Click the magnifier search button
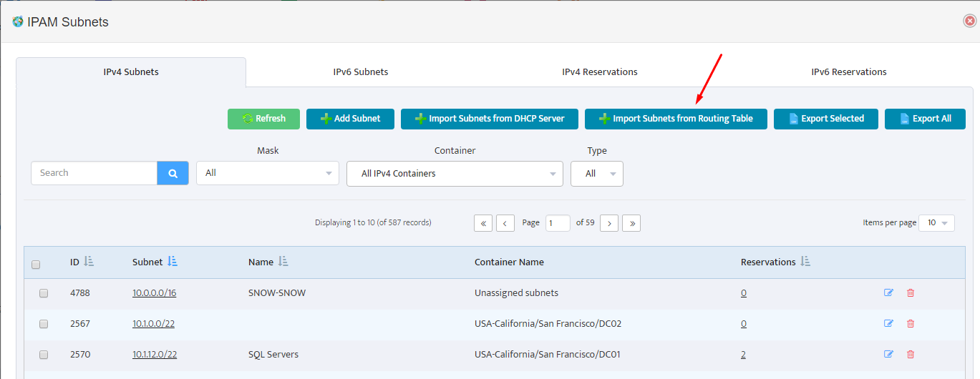This screenshot has height=379, width=980. click(173, 173)
